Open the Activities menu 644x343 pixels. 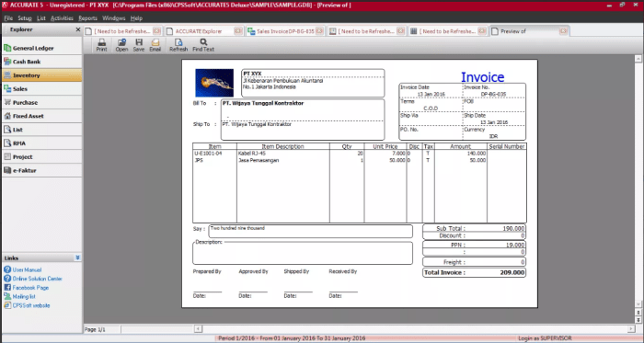62,18
